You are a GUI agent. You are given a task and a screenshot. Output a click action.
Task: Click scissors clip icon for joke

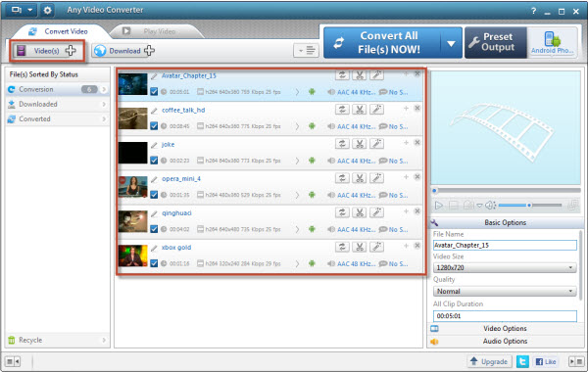tap(360, 144)
